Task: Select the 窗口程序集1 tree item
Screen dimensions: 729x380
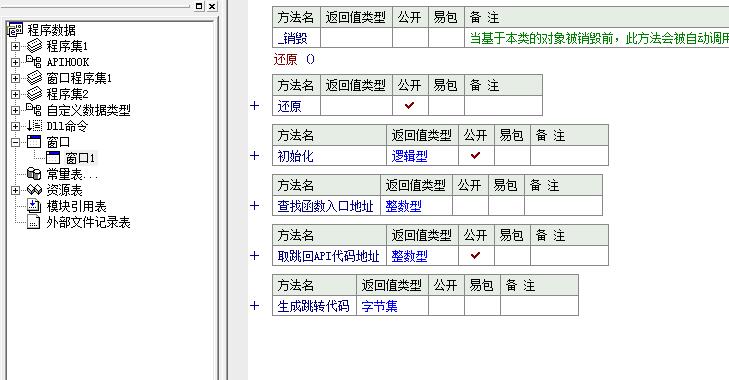Action: point(79,78)
